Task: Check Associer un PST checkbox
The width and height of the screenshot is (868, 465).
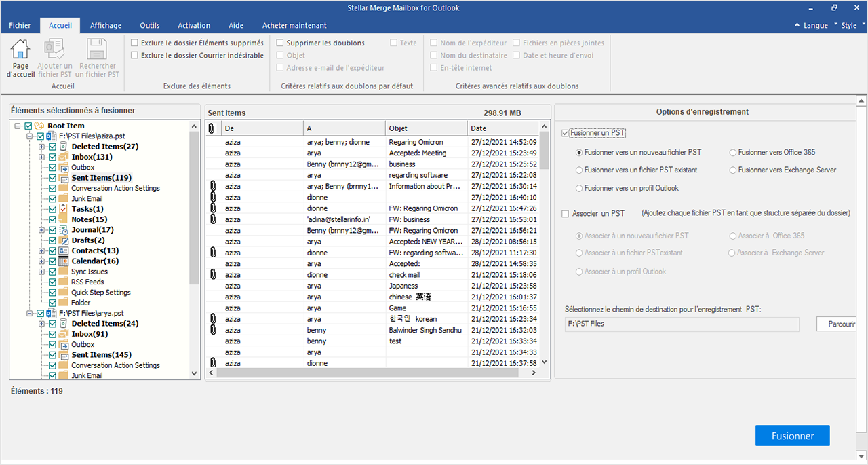Action: tap(566, 214)
